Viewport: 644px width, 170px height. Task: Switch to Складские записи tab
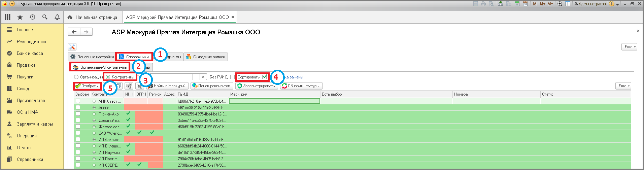click(206, 57)
